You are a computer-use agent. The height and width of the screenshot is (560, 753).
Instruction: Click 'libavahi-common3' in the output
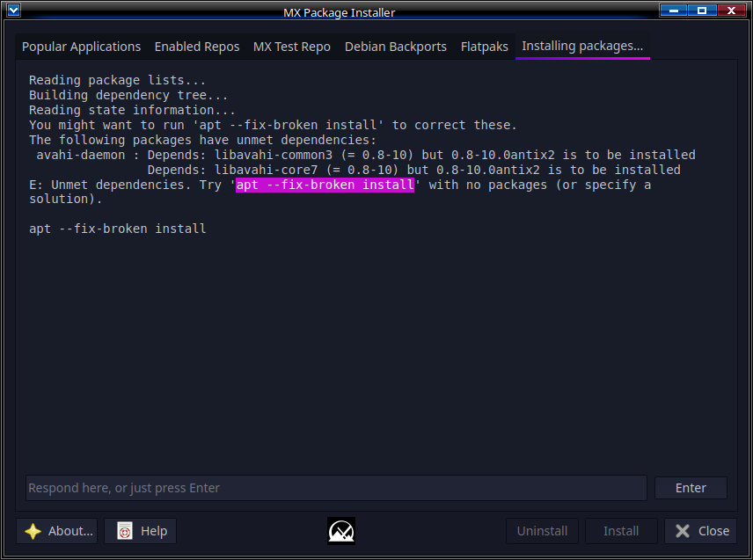click(x=274, y=155)
